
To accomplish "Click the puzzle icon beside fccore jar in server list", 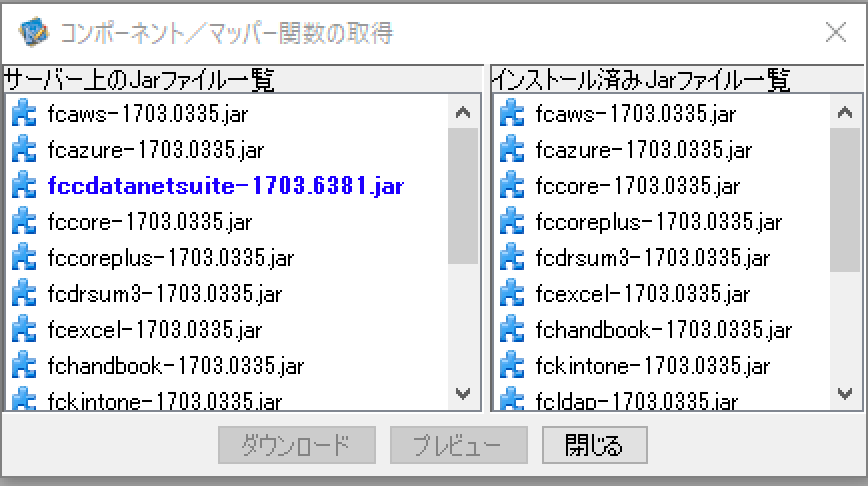I will point(24,221).
